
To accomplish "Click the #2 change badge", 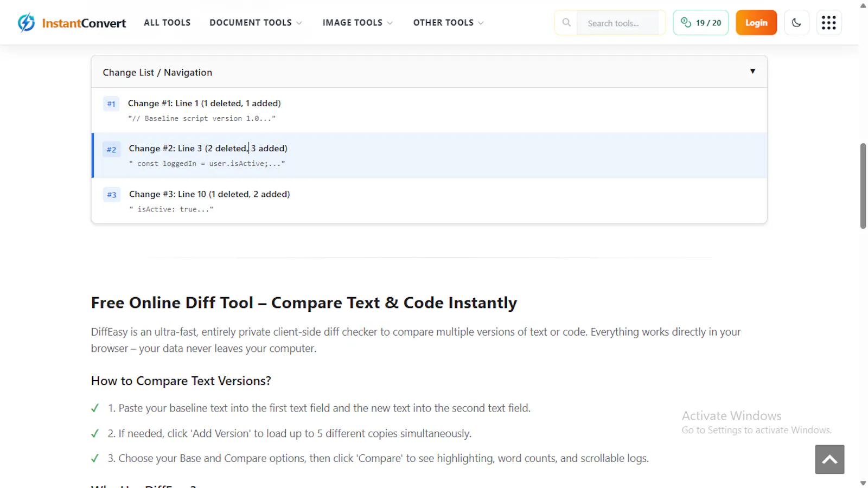I will (111, 149).
